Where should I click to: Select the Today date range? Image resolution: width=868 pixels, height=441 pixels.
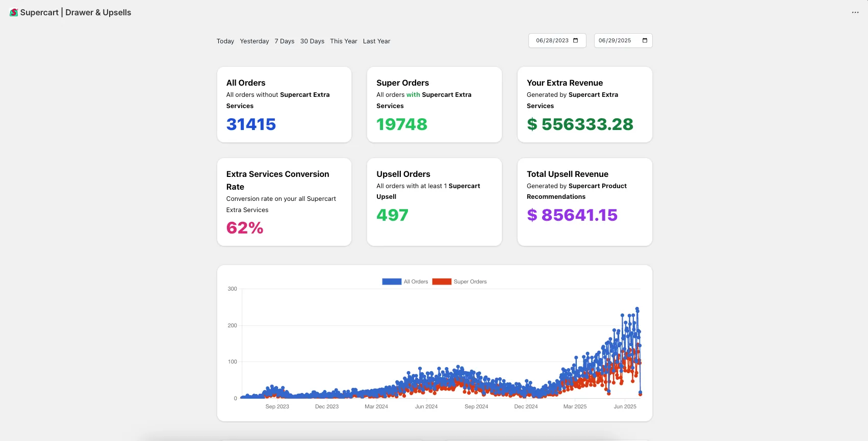[225, 41]
